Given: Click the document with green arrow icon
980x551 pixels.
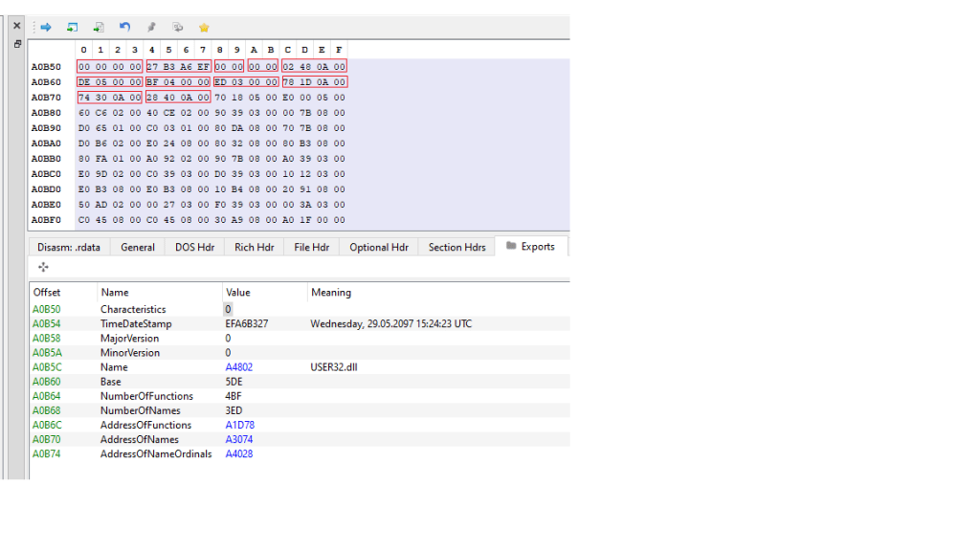Looking at the screenshot, I should click(99, 27).
